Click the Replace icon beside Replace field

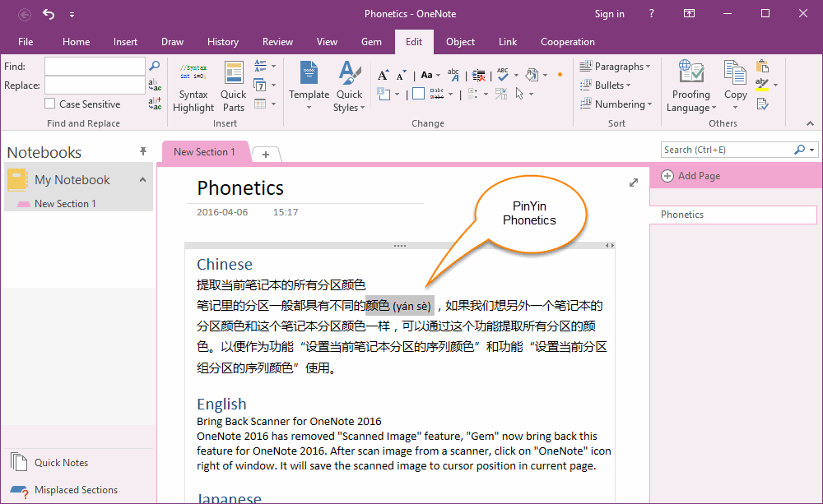155,85
